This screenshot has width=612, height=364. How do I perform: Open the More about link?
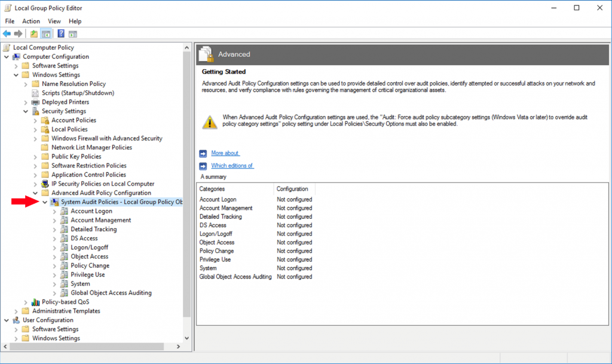coord(225,153)
